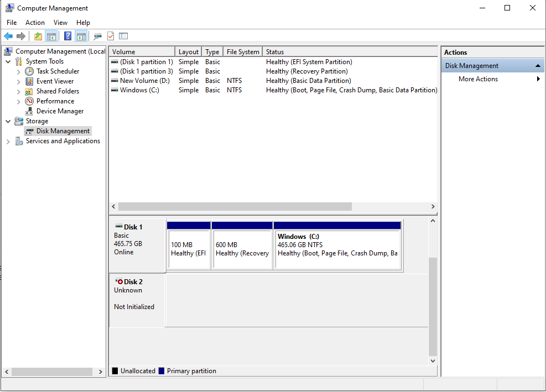The width and height of the screenshot is (546, 392).
Task: Open the Action menu
Action: coord(35,23)
